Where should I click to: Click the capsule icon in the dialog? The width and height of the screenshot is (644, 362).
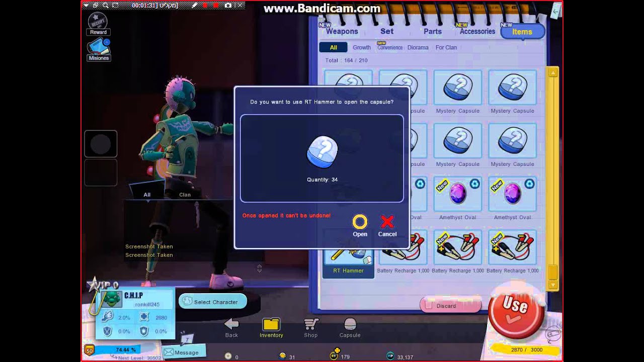pos(322,152)
